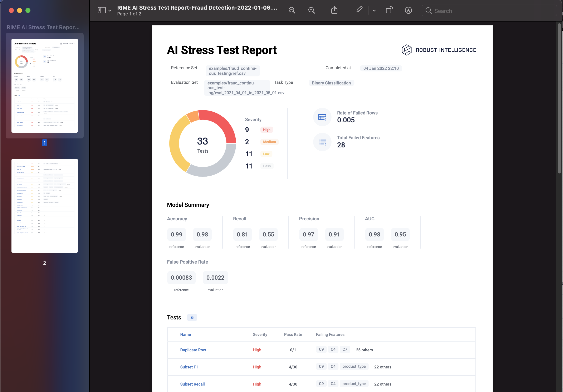Click C7 tag in Duplicate Row row

[345, 349]
